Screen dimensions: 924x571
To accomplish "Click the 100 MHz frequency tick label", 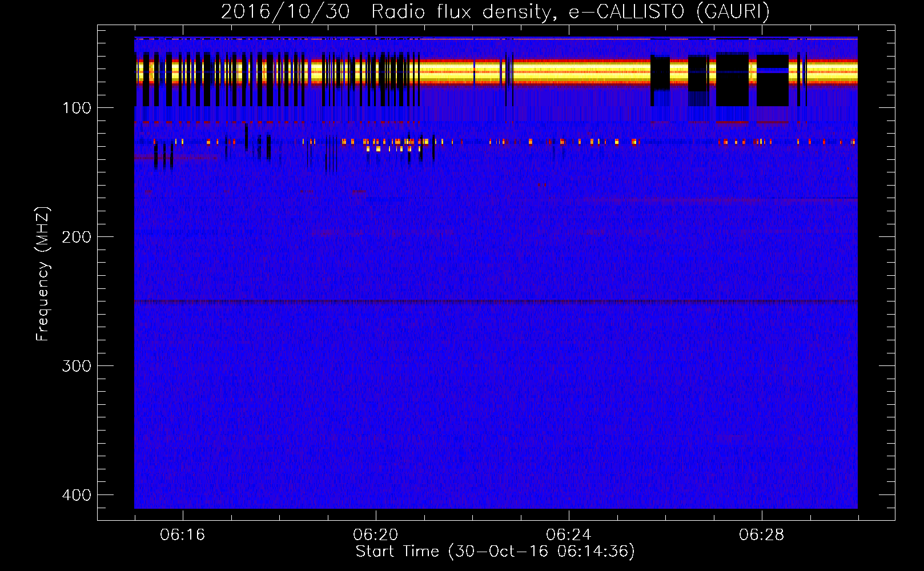I will [x=77, y=108].
